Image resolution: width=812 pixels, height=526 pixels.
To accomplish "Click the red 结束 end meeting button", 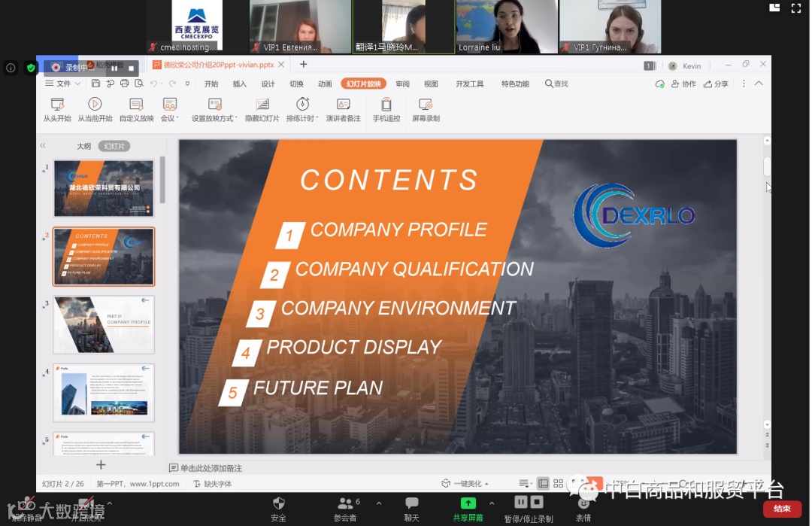I will tap(782, 509).
